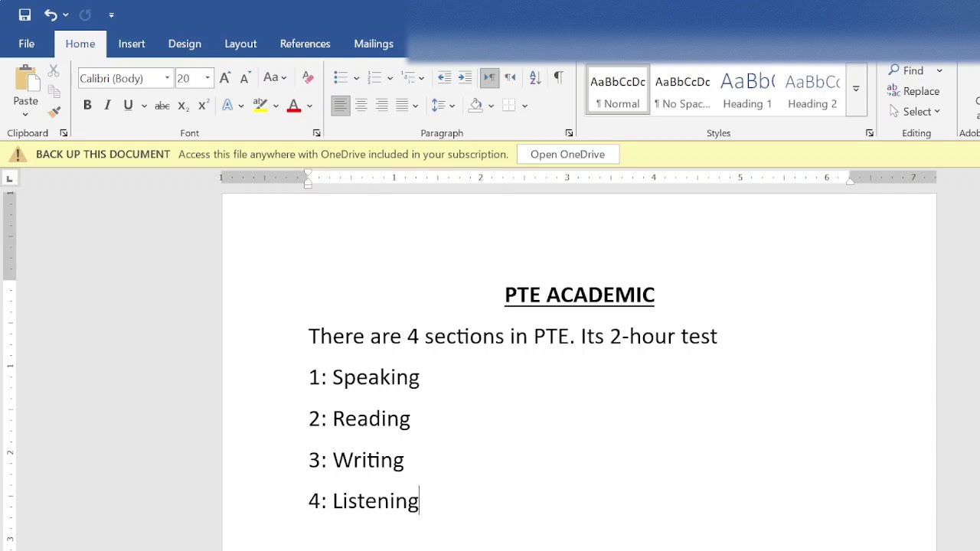Switch to the Design tab
Screen dimensions: 980x551
pos(185,44)
